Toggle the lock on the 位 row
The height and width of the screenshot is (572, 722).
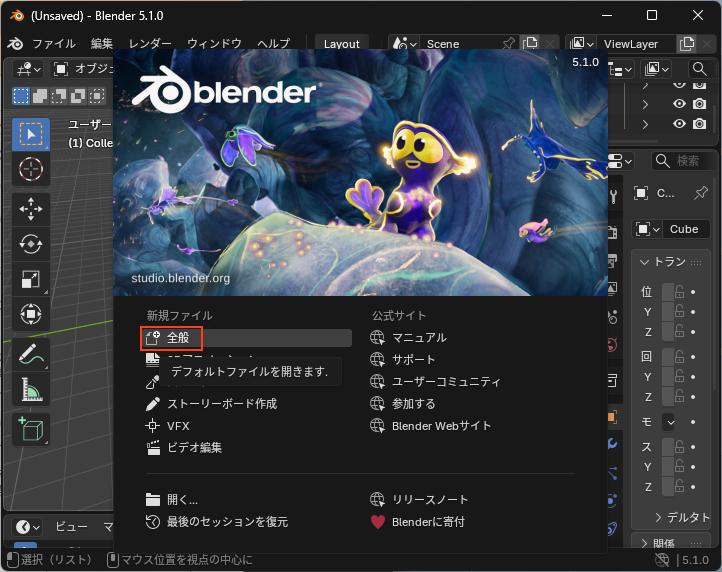coord(679,292)
